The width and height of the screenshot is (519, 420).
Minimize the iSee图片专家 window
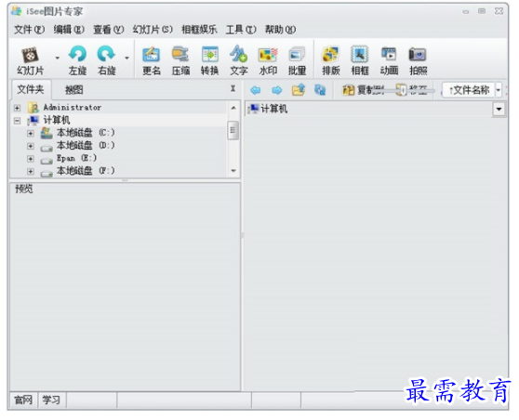pyautogui.click(x=466, y=12)
